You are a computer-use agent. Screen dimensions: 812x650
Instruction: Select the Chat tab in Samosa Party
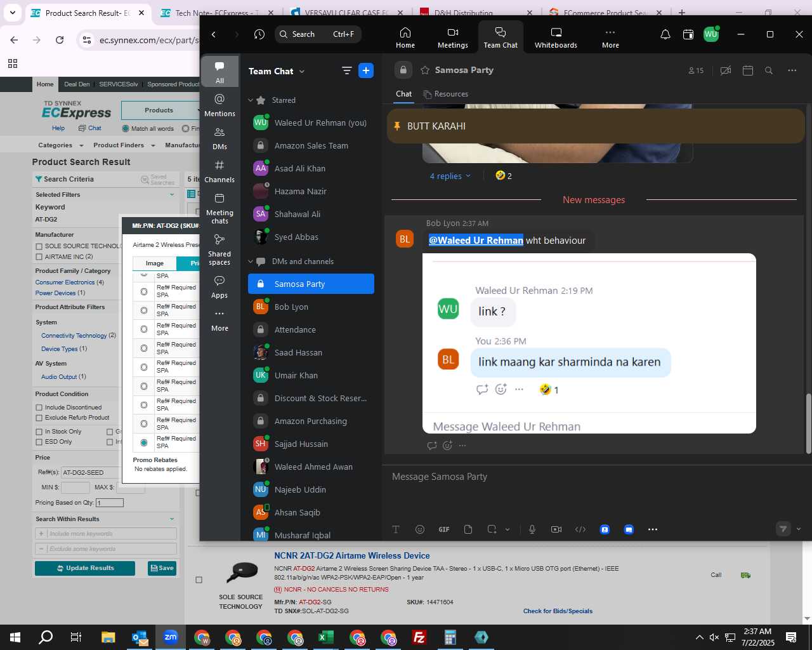[x=403, y=94]
